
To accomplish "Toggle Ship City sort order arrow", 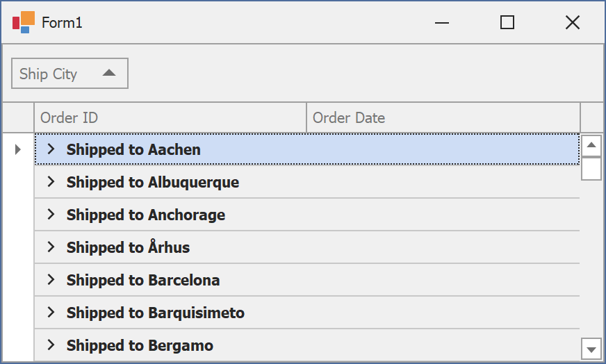I will 109,73.
